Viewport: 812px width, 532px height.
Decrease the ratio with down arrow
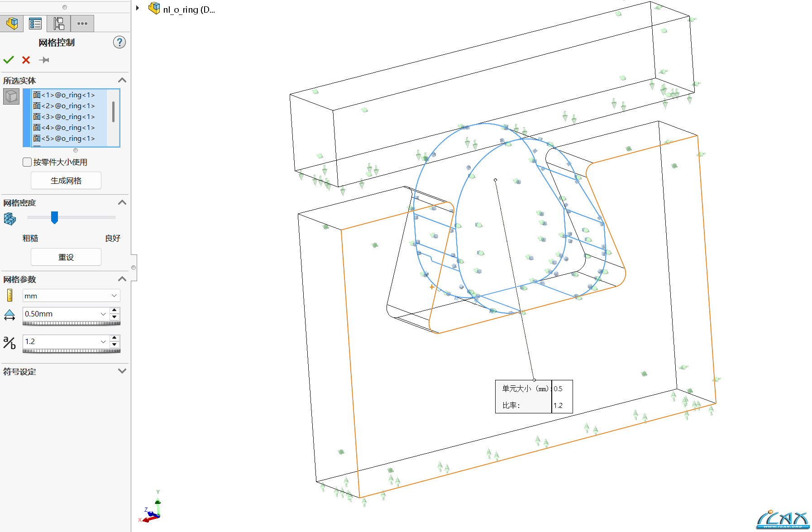click(x=115, y=345)
